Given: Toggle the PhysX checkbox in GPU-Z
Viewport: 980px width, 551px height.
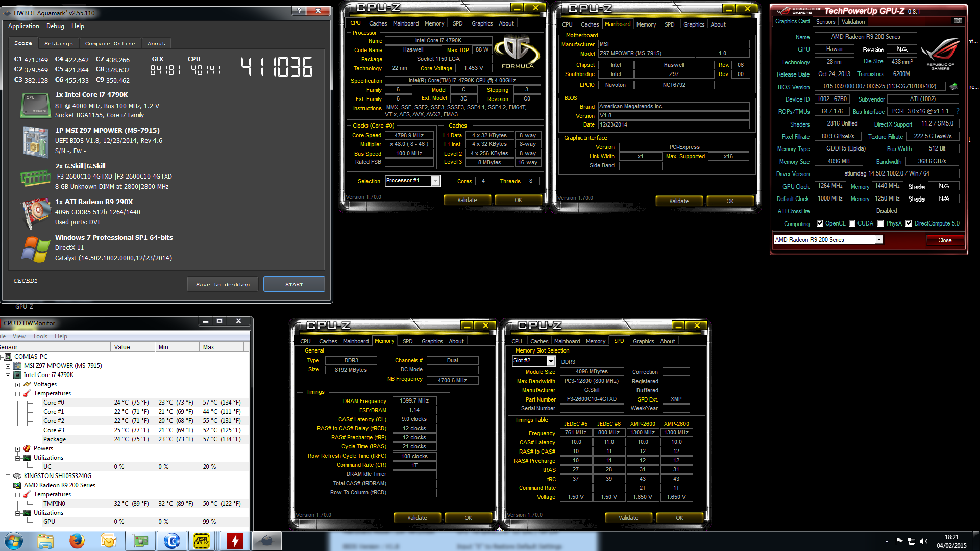Looking at the screenshot, I should [880, 223].
